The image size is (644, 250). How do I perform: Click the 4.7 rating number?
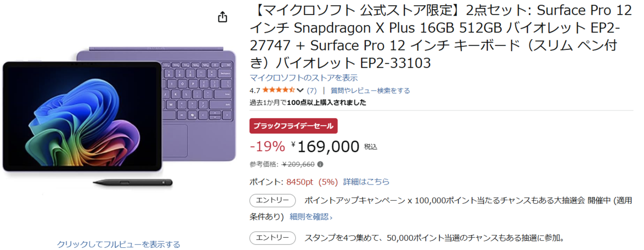tap(254, 91)
